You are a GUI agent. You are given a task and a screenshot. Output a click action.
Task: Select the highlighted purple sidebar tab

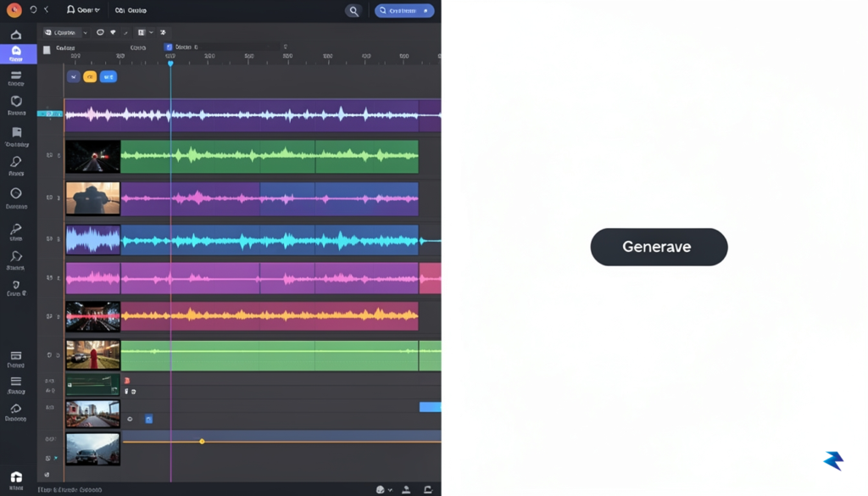[17, 53]
